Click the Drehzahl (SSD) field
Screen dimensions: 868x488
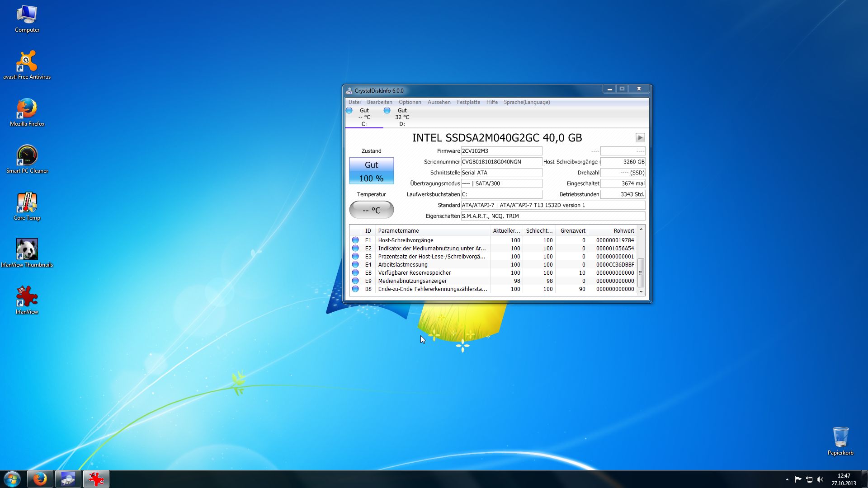(x=623, y=173)
